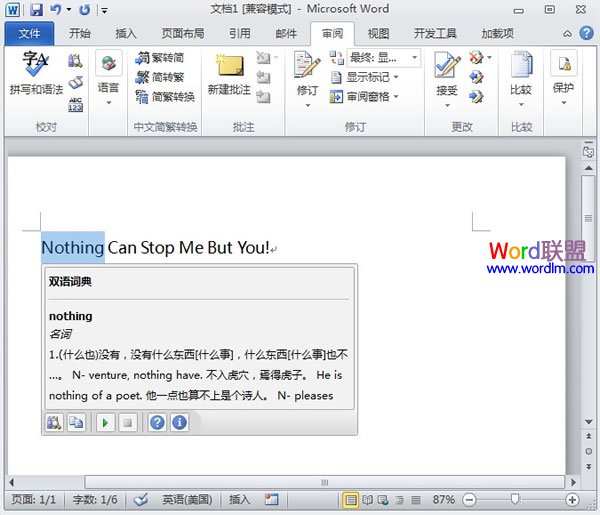The height and width of the screenshot is (515, 600).
Task: Switch to the View tab
Action: [x=378, y=34]
